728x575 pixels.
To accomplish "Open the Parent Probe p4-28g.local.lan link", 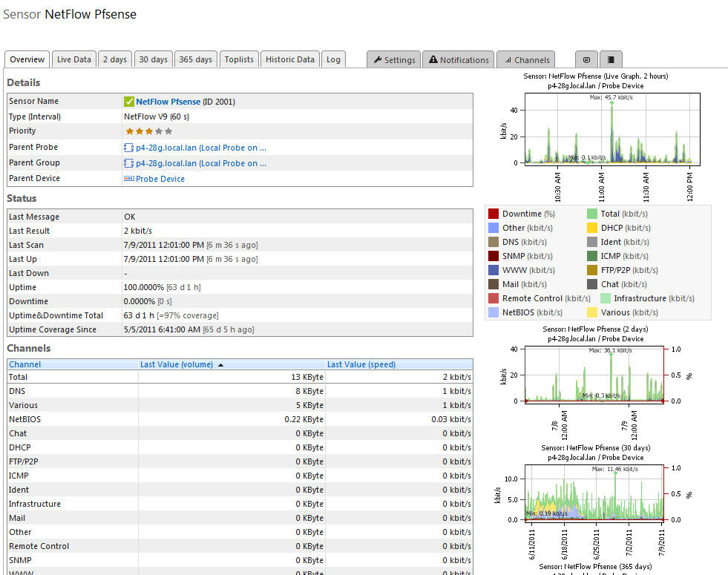I will [x=201, y=148].
